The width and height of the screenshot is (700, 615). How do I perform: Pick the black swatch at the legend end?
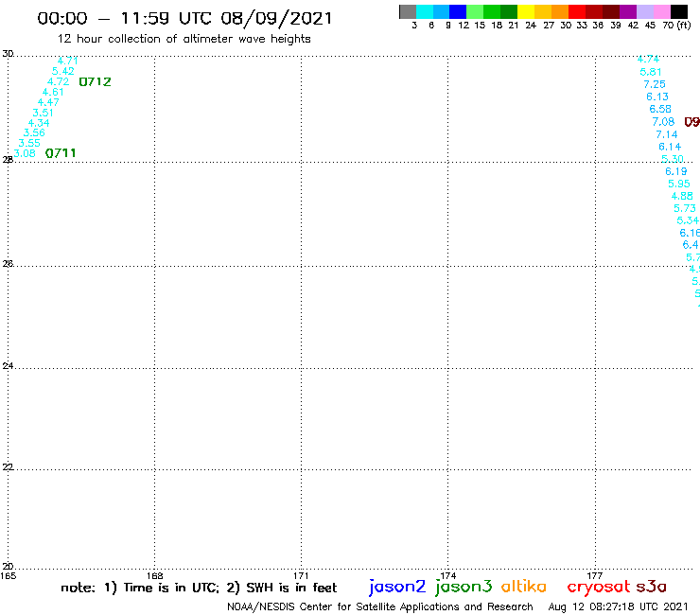click(678, 11)
